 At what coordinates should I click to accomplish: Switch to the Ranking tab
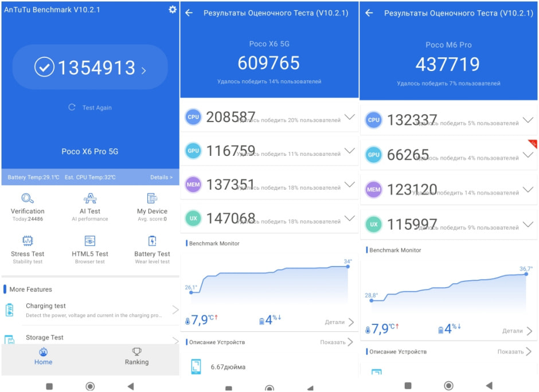[136, 356]
